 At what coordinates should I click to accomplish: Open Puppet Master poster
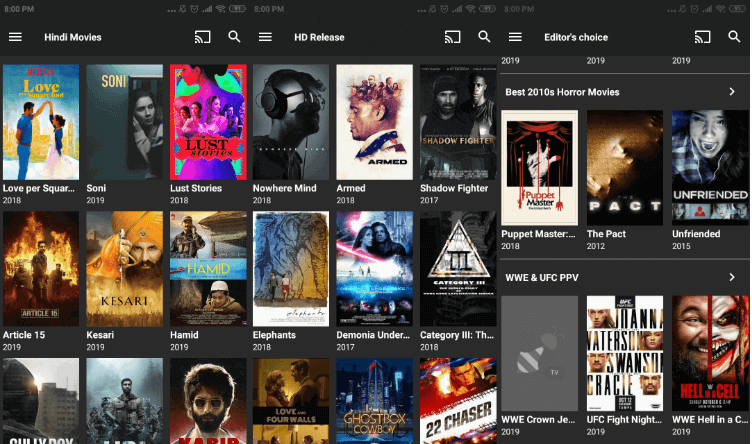point(540,168)
